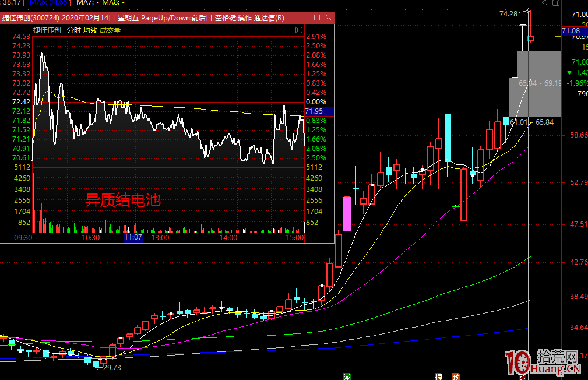
Task: Click the 榜 event marker icon
Action: pos(439,376)
